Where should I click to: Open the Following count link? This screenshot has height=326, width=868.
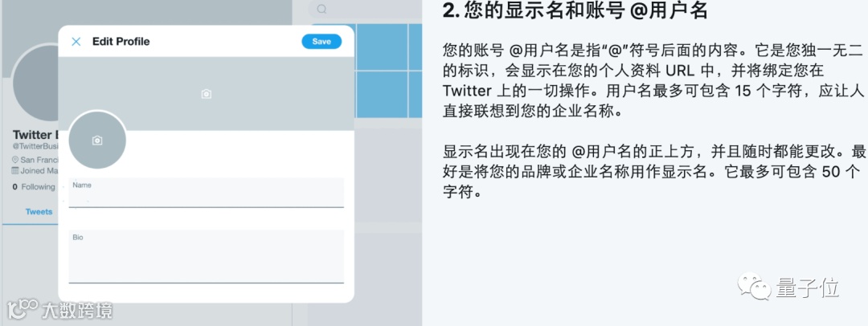(34, 187)
